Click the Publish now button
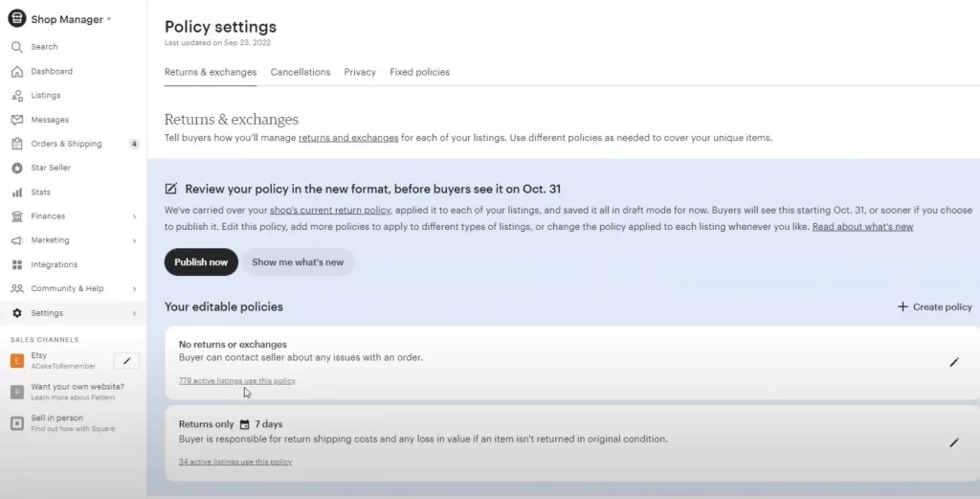The width and height of the screenshot is (980, 499). [x=201, y=262]
